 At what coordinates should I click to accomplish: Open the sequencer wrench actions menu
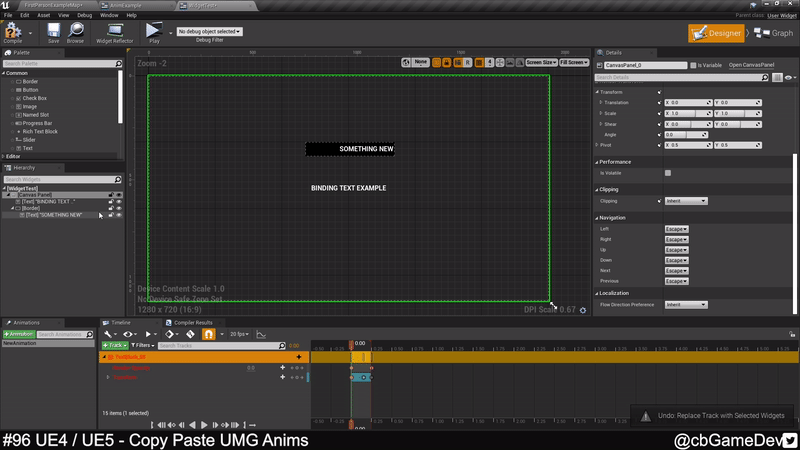tap(109, 334)
